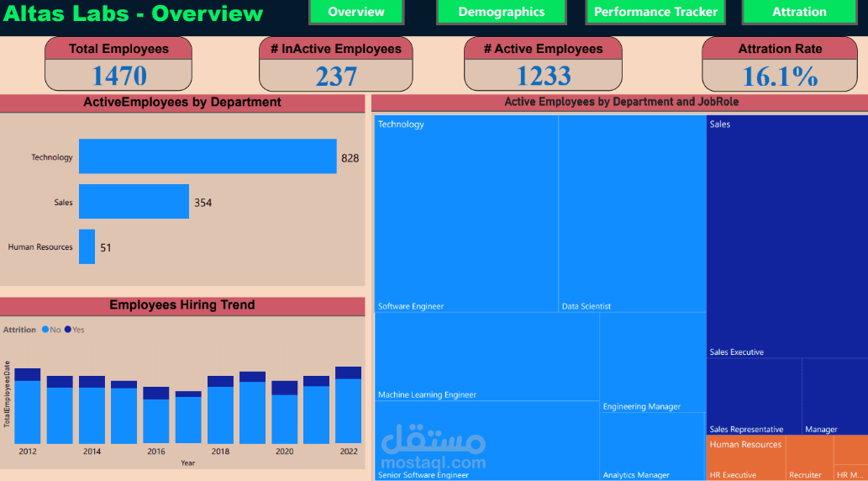Select the Software Engineer treemap tile
868x481 pixels.
[x=466, y=214]
